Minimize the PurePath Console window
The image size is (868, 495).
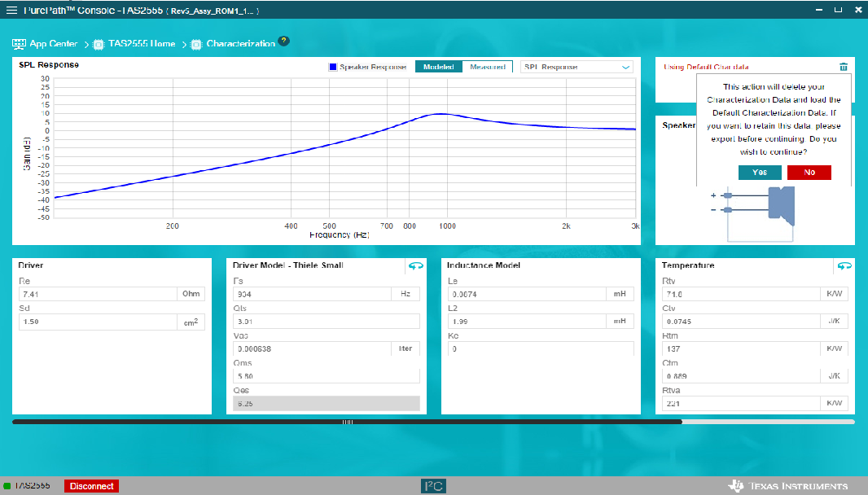818,10
